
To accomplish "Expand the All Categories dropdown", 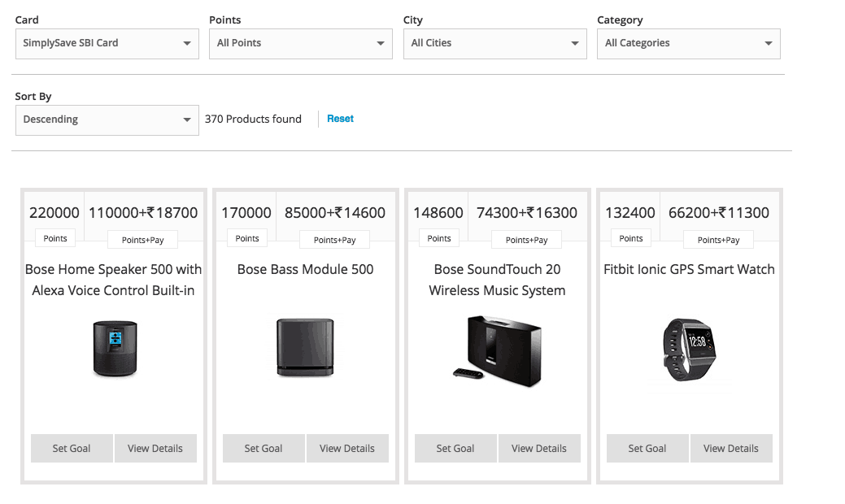I will click(688, 44).
